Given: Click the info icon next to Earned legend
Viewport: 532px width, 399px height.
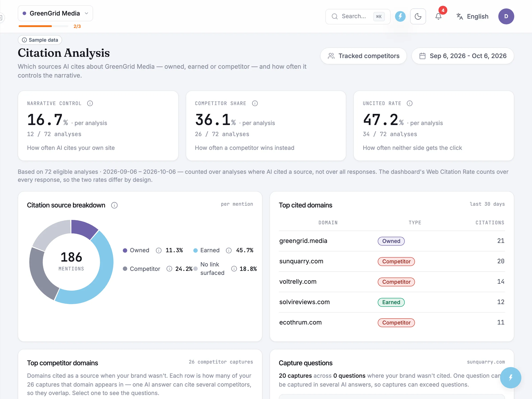Looking at the screenshot, I should 229,250.
